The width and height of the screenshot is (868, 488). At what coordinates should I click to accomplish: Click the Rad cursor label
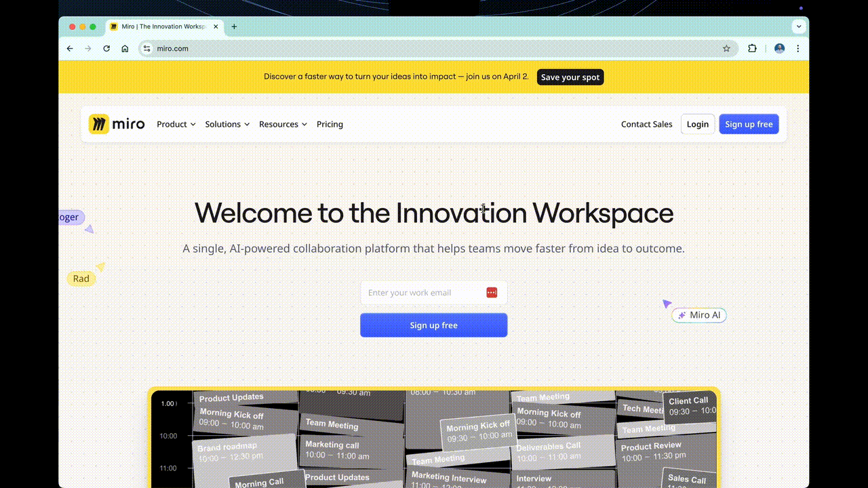pyautogui.click(x=81, y=279)
